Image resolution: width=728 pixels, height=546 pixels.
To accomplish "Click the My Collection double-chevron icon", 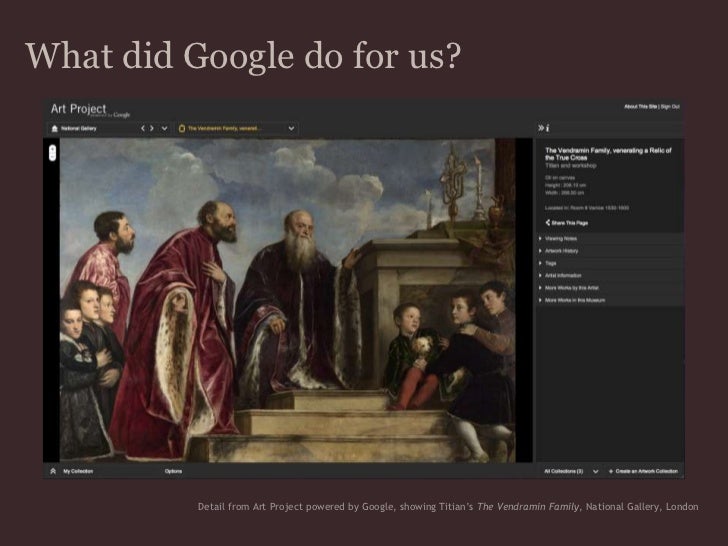I will 53,471.
